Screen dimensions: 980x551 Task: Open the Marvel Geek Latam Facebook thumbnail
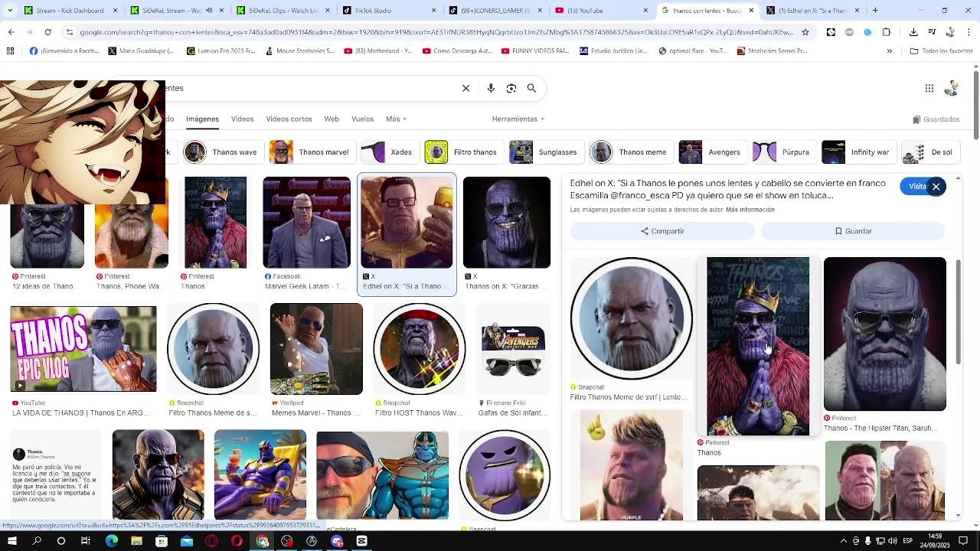point(306,223)
